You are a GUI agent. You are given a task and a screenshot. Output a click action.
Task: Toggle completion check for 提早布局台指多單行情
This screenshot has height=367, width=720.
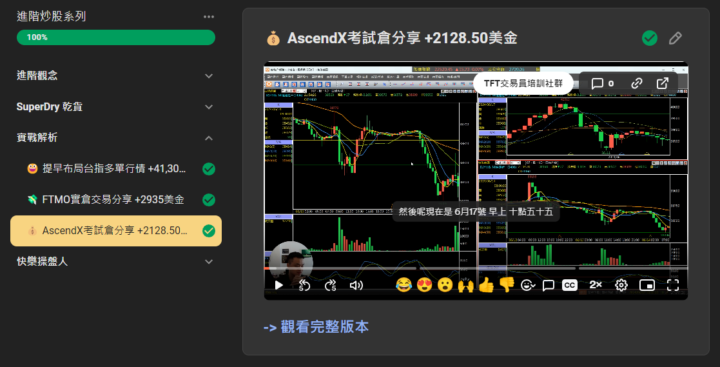click(x=209, y=169)
